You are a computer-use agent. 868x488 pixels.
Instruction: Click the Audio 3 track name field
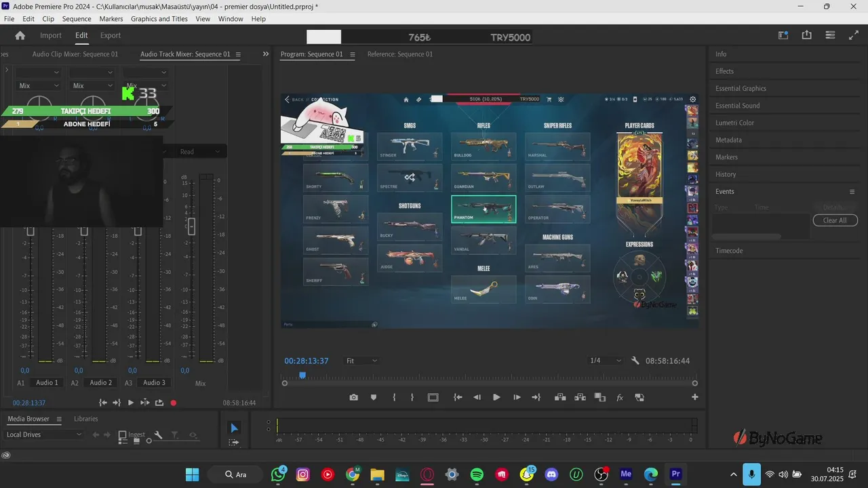(154, 383)
